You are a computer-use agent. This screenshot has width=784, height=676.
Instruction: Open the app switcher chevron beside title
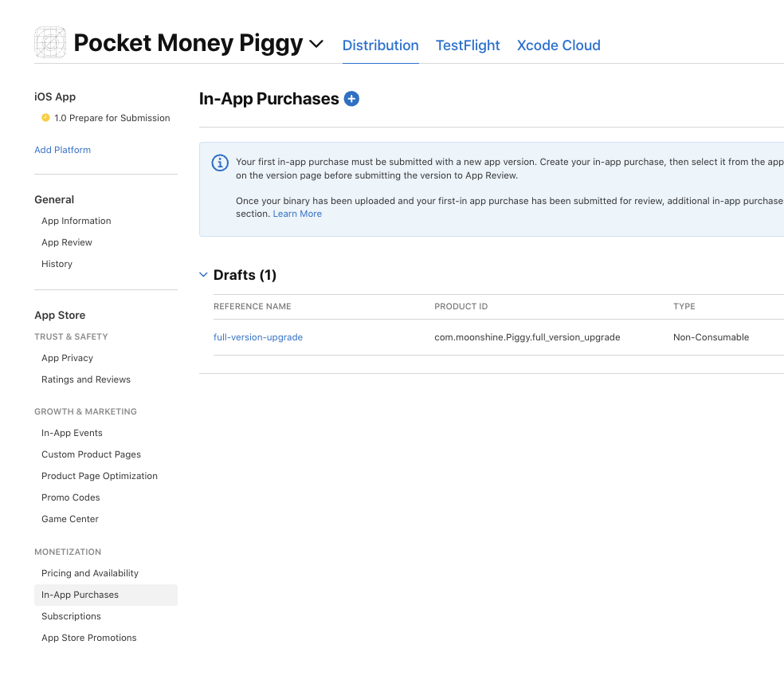tap(316, 44)
